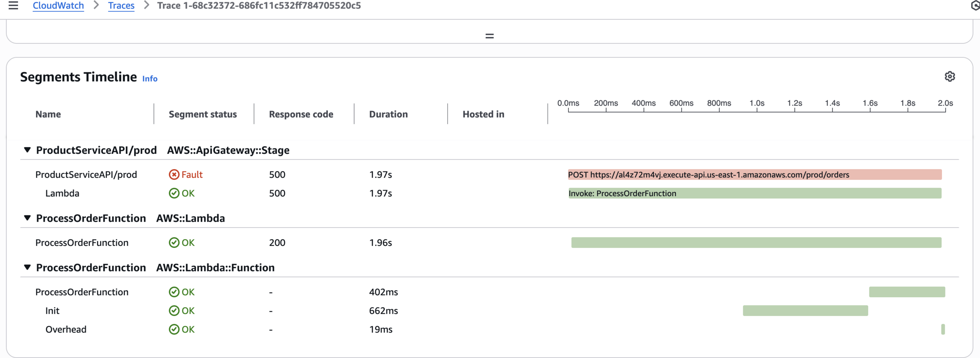Click the Fault status text

192,174
